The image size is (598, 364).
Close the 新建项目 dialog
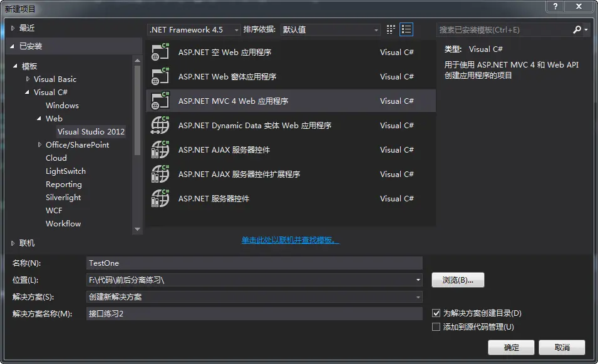(x=579, y=6)
